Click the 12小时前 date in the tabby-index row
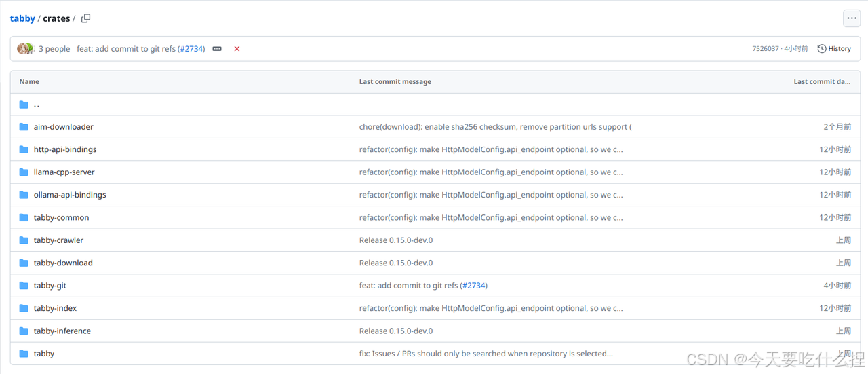The height and width of the screenshot is (374, 868). [835, 308]
